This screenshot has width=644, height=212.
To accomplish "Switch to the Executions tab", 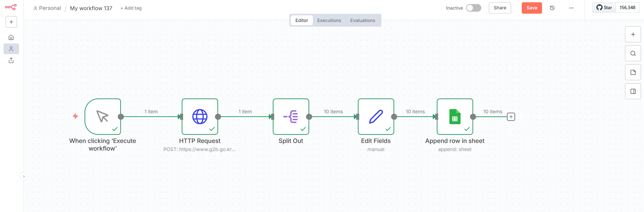I will coord(329,20).
